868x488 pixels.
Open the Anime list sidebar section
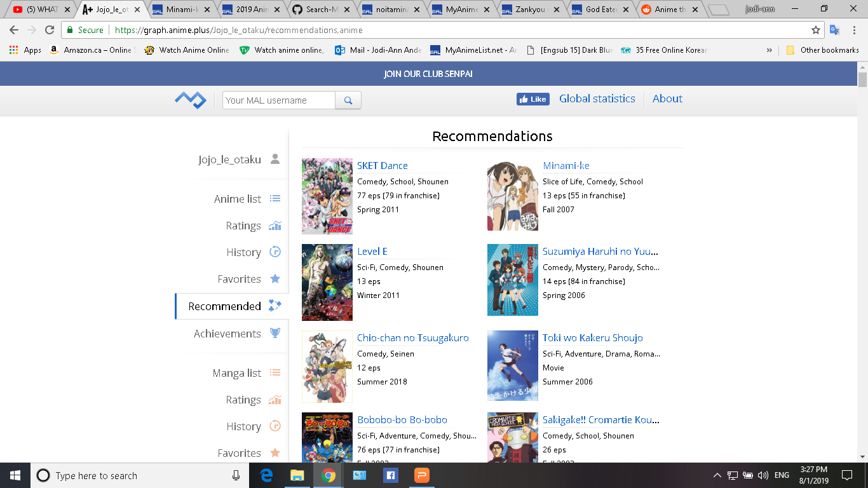pos(238,199)
